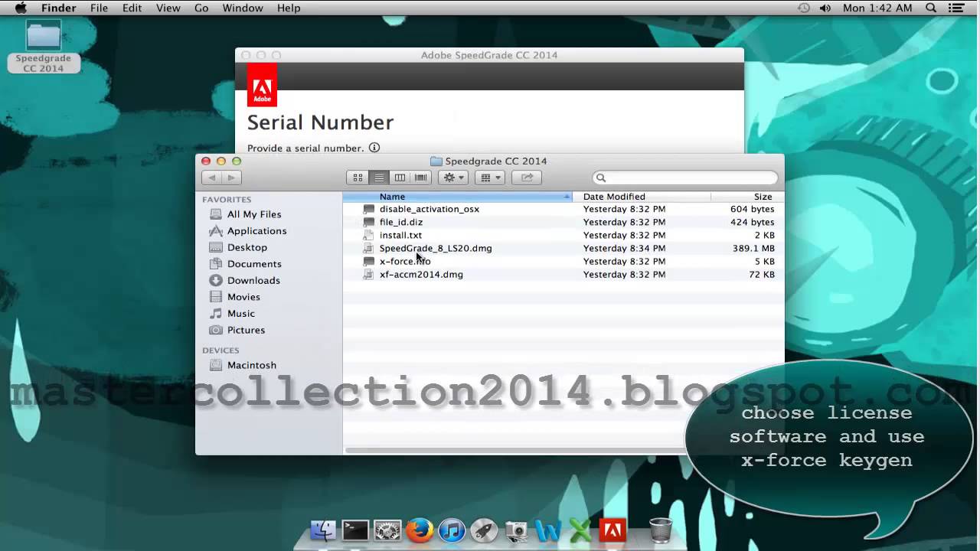This screenshot has height=551, width=980.
Task: Sort files by Name column header
Action: (x=457, y=197)
